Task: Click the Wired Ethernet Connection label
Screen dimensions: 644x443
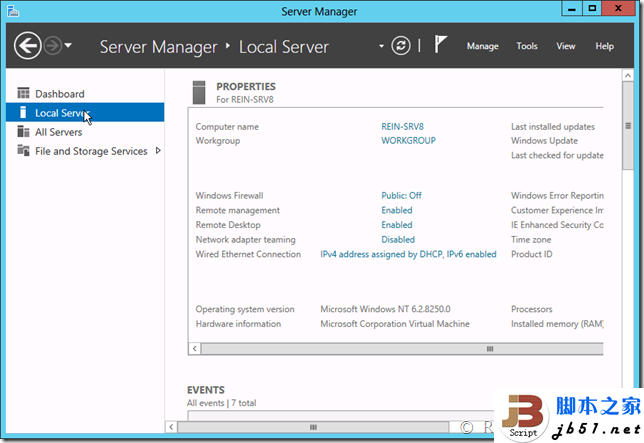Action: click(248, 254)
